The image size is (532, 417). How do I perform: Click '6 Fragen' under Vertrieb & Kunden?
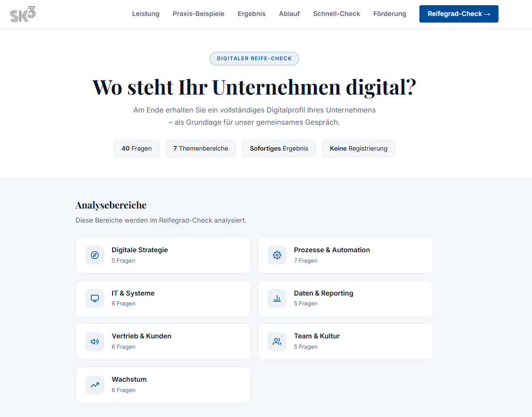tap(123, 347)
